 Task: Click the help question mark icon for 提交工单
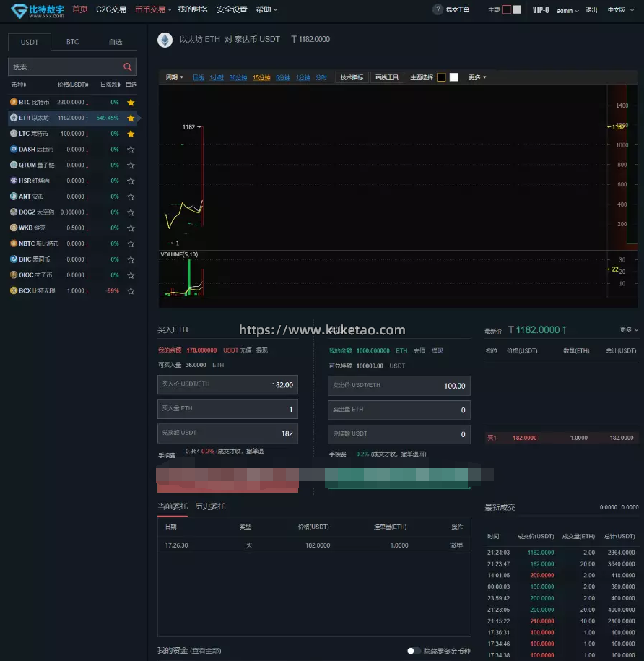pos(438,9)
